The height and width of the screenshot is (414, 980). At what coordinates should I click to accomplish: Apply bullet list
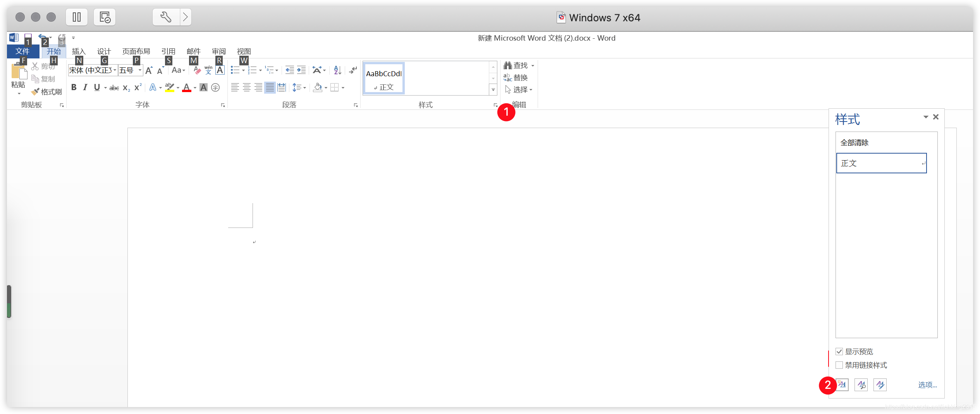(235, 70)
